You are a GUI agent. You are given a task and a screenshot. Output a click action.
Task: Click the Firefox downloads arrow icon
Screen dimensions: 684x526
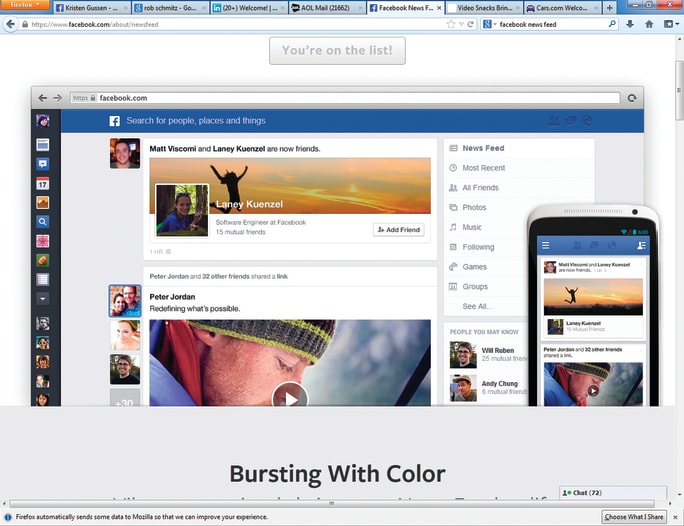pyautogui.click(x=630, y=23)
